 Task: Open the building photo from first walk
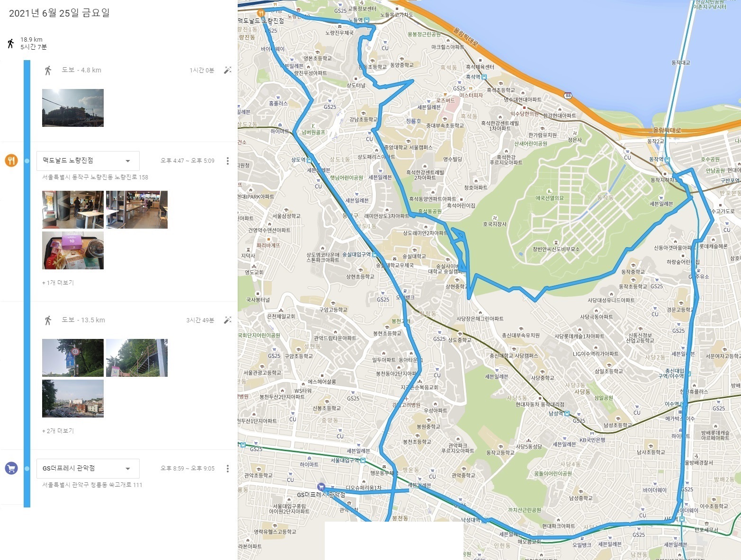click(73, 108)
